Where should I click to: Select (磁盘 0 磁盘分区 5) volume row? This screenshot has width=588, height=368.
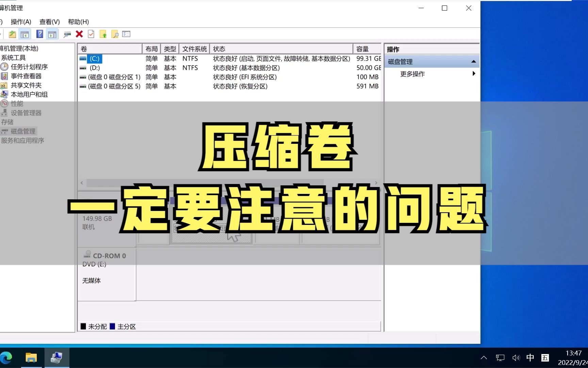tap(229, 86)
